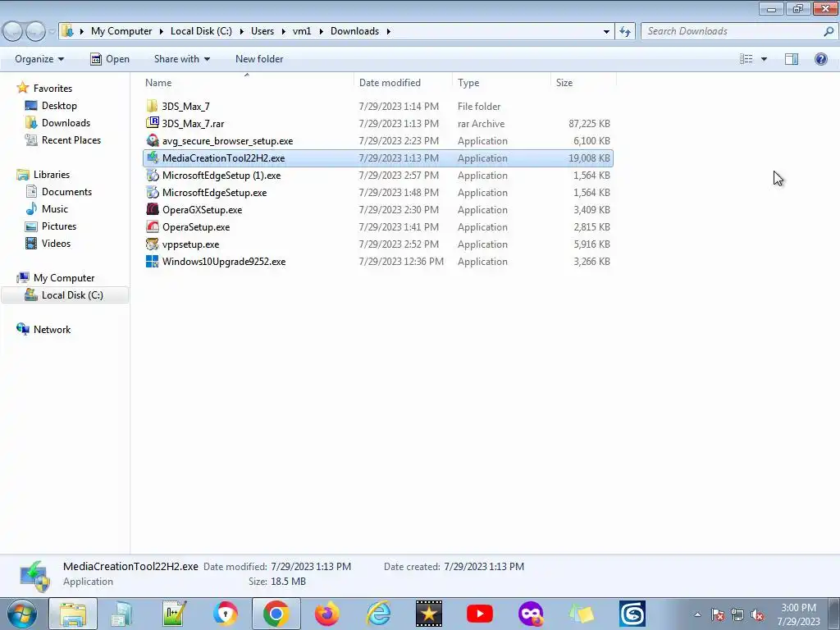Viewport: 840px width, 630px height.
Task: Open the Windows Start orb
Action: click(x=22, y=614)
